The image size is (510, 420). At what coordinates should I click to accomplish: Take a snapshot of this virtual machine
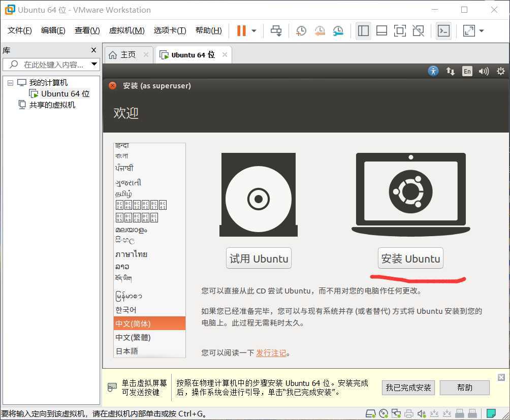pyautogui.click(x=301, y=31)
